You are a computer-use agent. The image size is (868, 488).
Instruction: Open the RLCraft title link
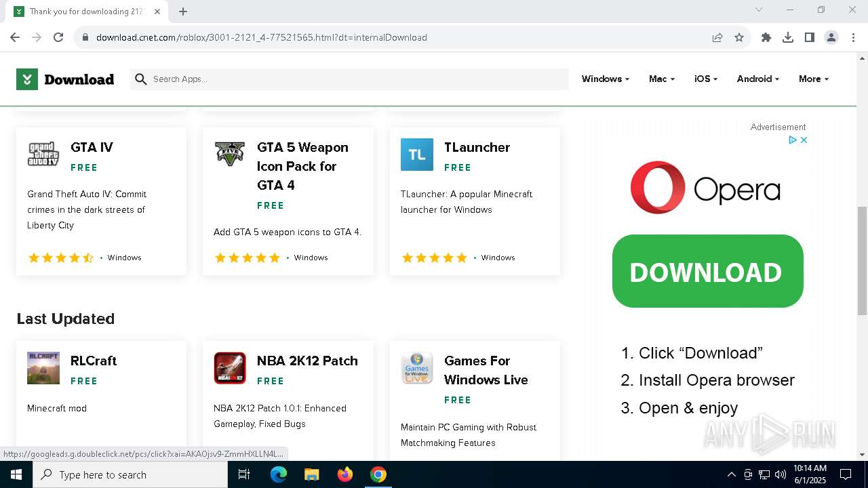coord(94,361)
